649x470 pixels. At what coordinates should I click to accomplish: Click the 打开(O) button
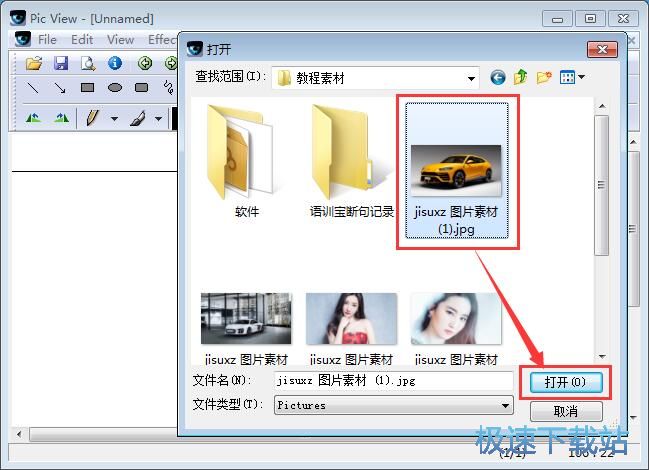pos(565,382)
